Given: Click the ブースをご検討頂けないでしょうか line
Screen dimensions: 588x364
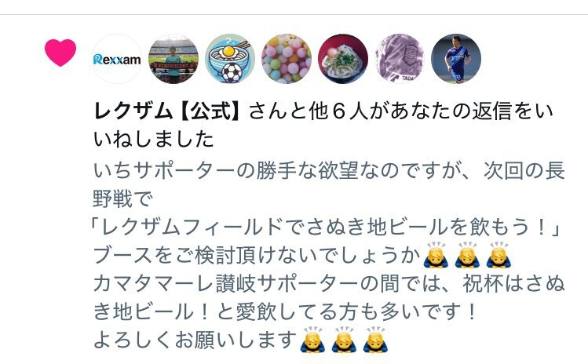Looking at the screenshot, I should (256, 256).
